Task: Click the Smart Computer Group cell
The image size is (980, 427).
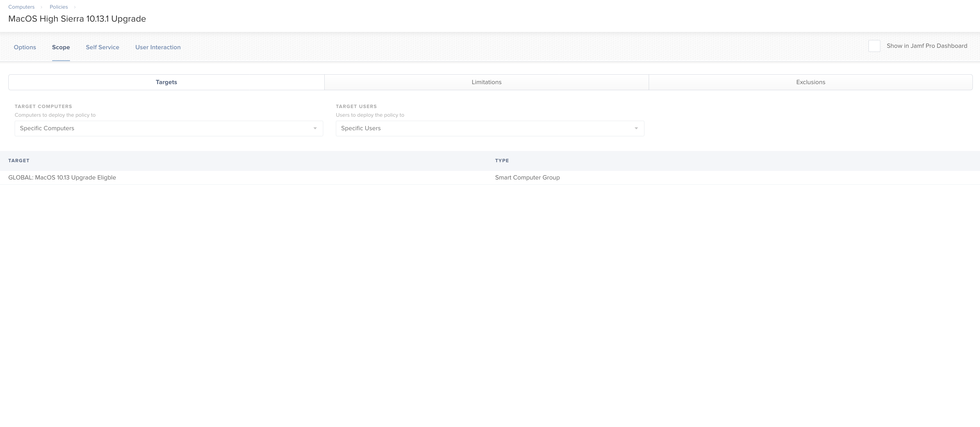Action: tap(527, 178)
